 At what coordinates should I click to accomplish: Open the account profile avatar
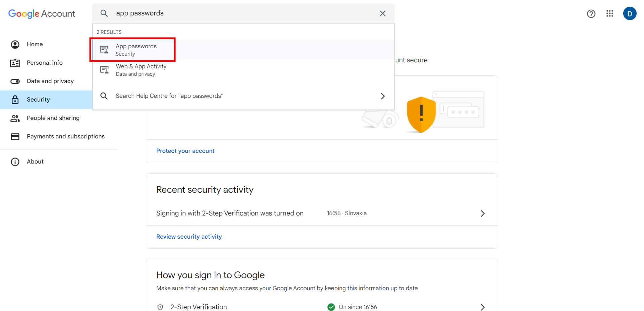click(x=630, y=14)
